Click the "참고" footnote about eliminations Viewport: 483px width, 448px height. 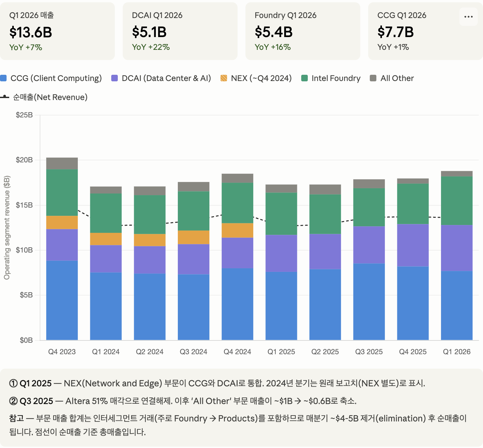point(238,425)
